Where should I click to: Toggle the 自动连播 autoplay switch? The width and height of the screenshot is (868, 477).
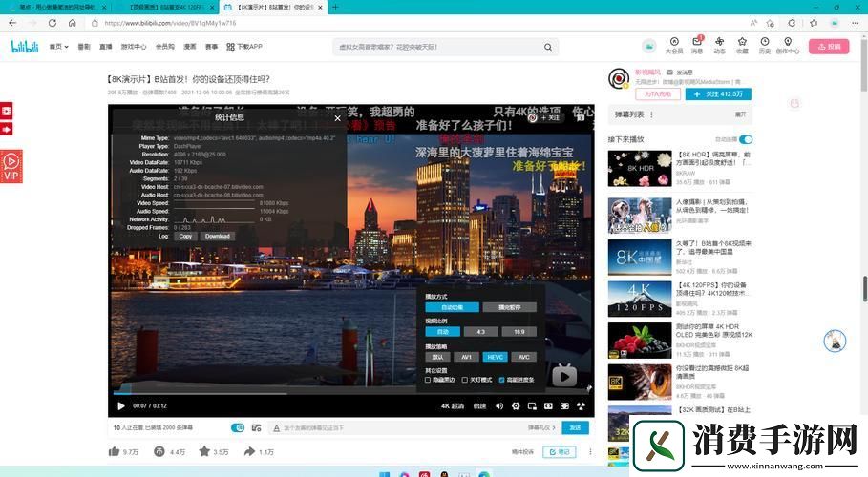(x=745, y=139)
